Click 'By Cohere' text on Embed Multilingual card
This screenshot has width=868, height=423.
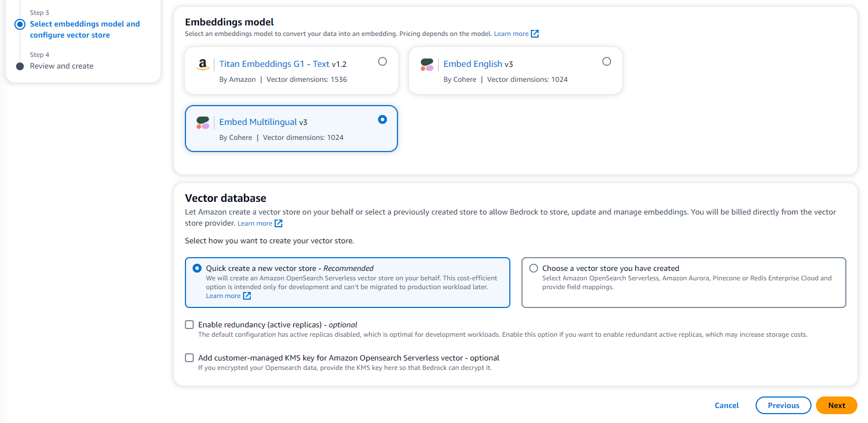pos(236,137)
